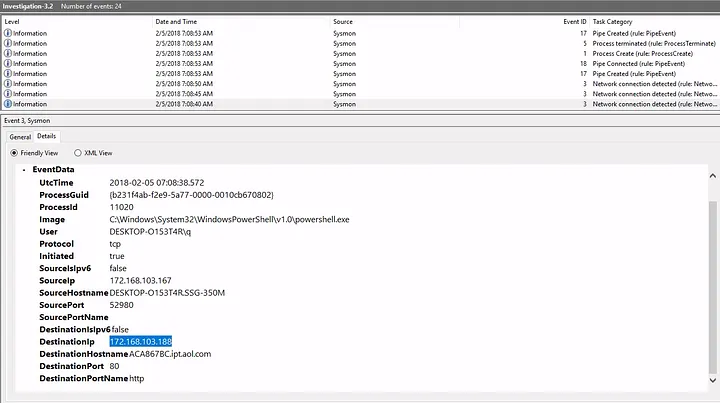Select the Friendly View radio button

[x=14, y=153]
